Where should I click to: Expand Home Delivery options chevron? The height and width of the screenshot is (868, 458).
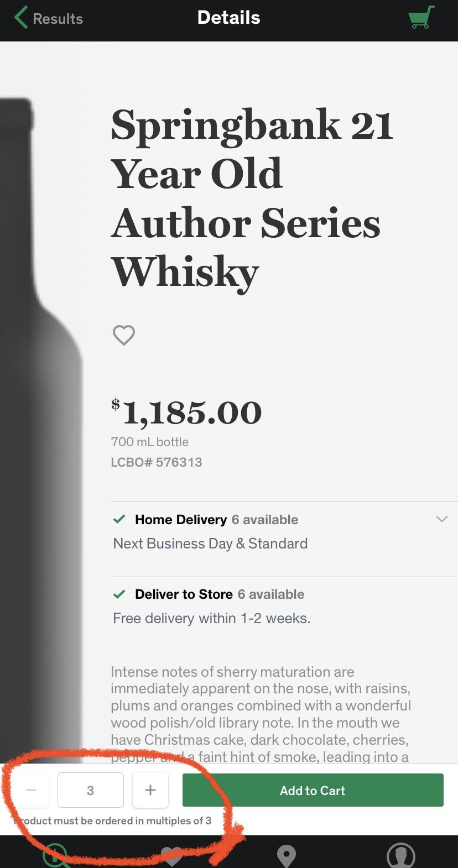coord(441,519)
